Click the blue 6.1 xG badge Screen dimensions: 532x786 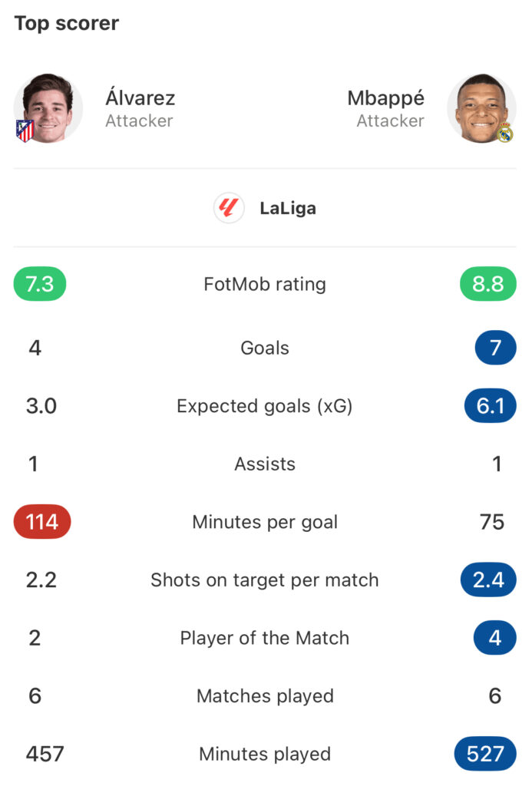(x=490, y=405)
